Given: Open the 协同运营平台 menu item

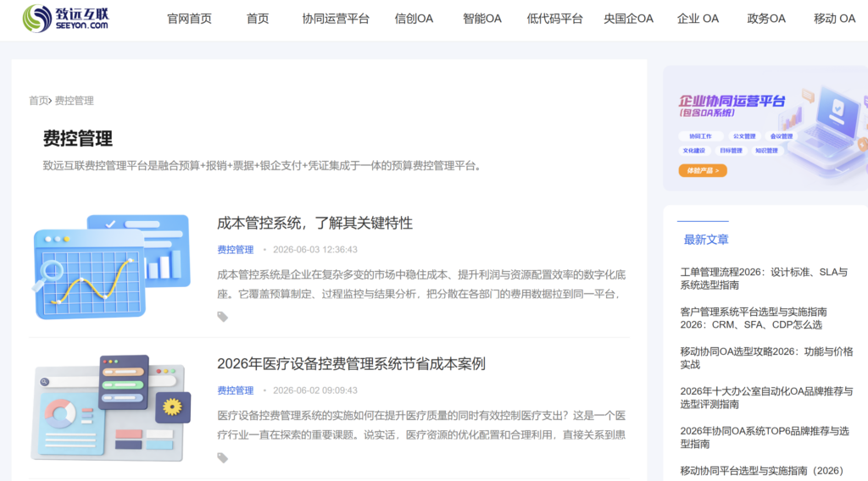Looking at the screenshot, I should pyautogui.click(x=336, y=19).
